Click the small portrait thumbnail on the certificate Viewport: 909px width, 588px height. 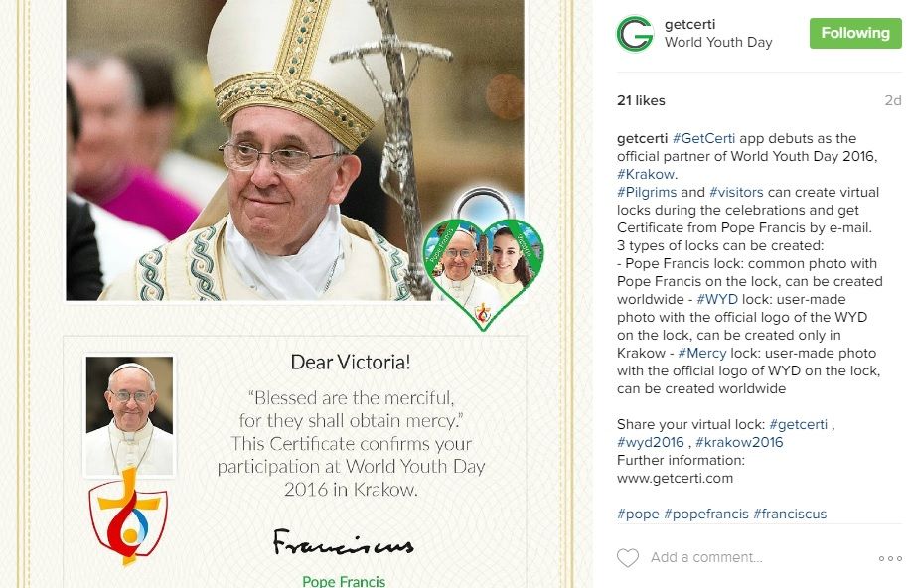tap(129, 416)
